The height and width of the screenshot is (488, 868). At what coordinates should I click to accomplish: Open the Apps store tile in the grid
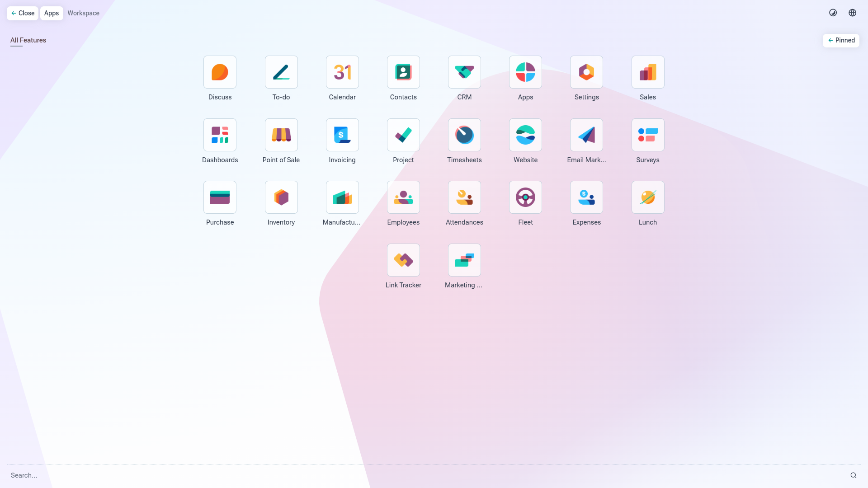pyautogui.click(x=525, y=72)
